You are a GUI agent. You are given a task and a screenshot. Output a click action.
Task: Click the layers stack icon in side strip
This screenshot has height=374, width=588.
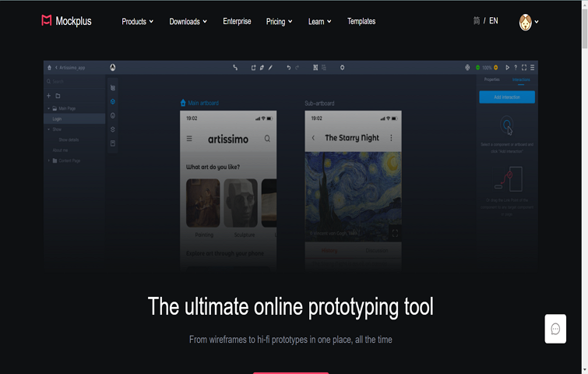[112, 129]
